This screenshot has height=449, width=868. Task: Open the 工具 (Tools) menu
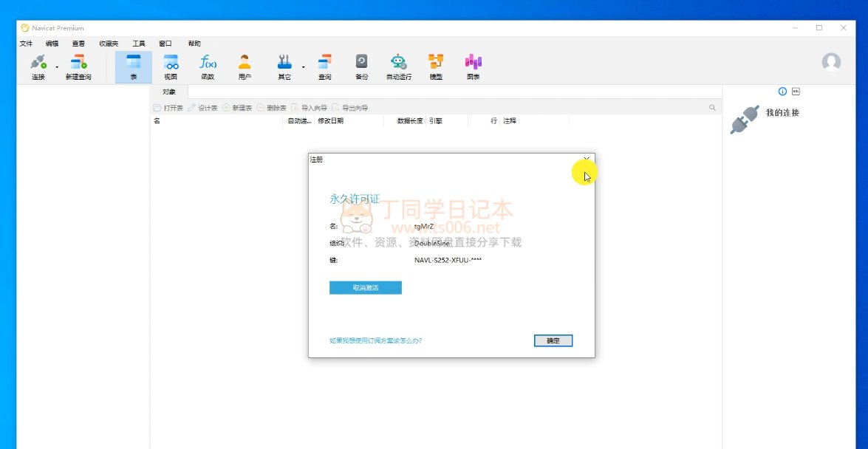point(138,44)
